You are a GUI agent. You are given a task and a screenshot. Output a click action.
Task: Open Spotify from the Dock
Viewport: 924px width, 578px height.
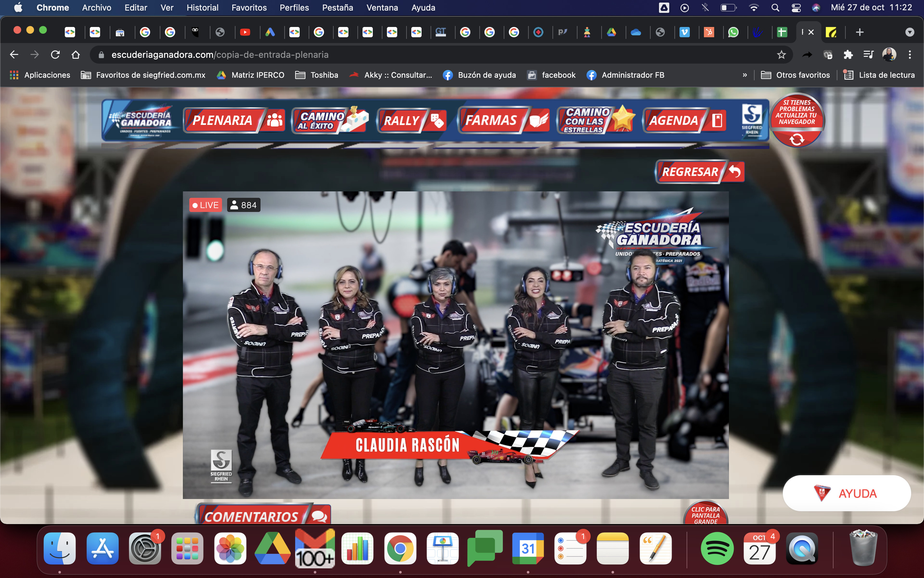[x=717, y=548]
